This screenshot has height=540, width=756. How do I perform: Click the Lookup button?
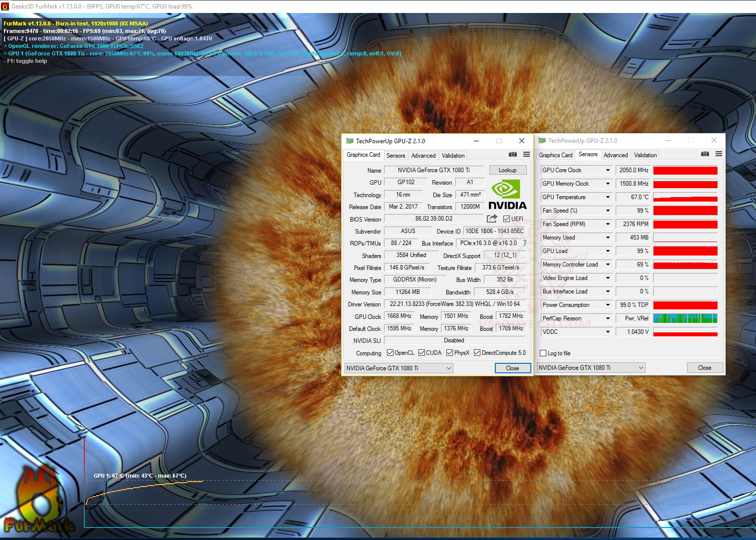pyautogui.click(x=508, y=170)
